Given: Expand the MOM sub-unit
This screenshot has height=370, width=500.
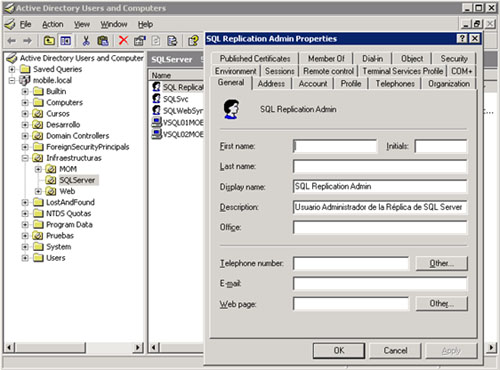Looking at the screenshot, I should tap(38, 169).
